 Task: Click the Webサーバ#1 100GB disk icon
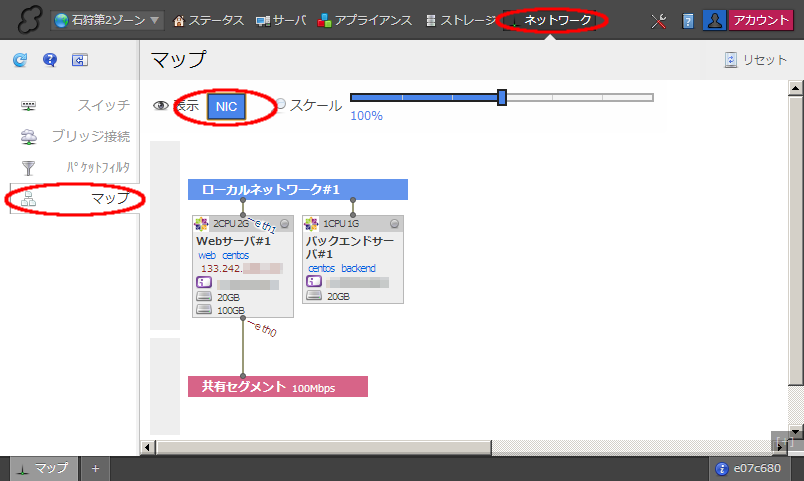203,310
